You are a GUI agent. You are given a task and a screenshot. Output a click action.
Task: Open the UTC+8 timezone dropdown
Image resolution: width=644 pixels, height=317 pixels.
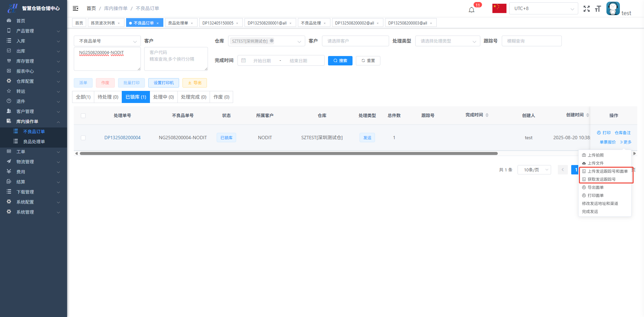click(543, 8)
